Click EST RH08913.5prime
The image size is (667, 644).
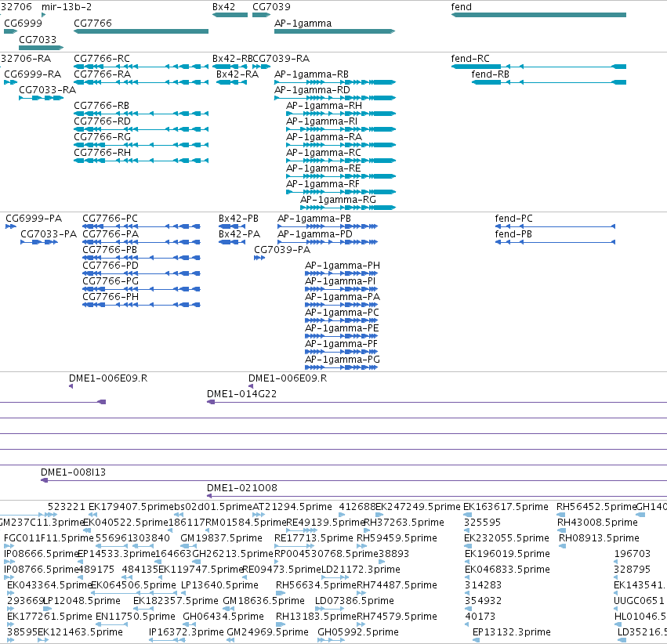[x=599, y=538]
